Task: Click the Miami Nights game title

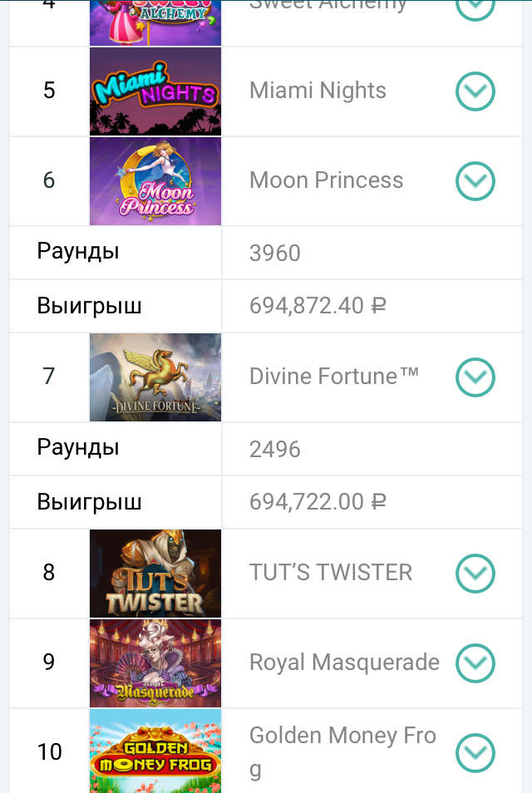Action: pyautogui.click(x=318, y=91)
